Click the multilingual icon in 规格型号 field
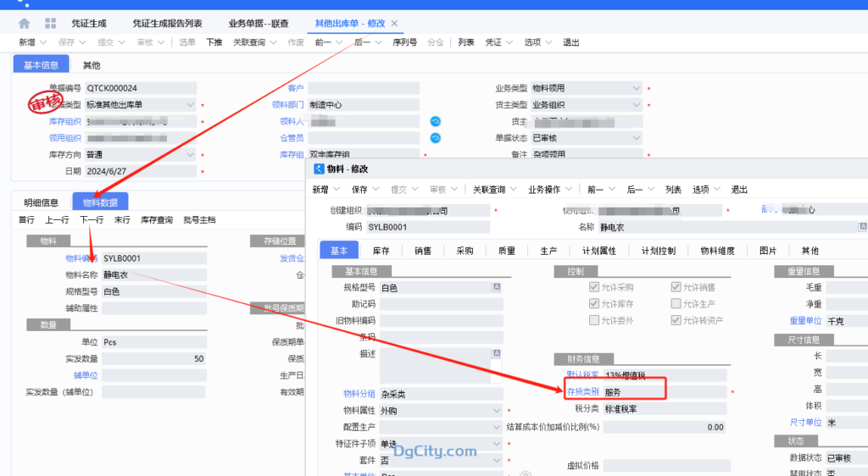The image size is (868, 476). 497,287
